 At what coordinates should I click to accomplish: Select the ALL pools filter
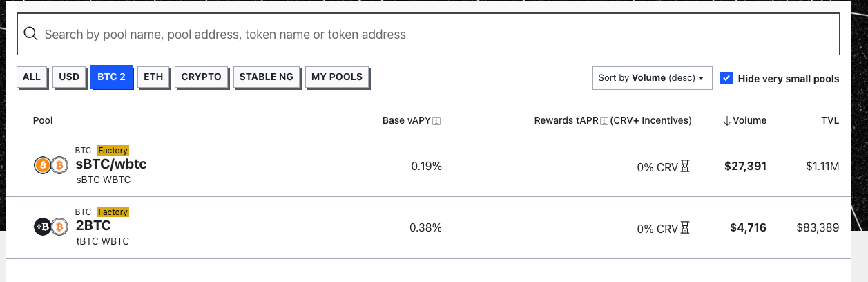pos(32,77)
